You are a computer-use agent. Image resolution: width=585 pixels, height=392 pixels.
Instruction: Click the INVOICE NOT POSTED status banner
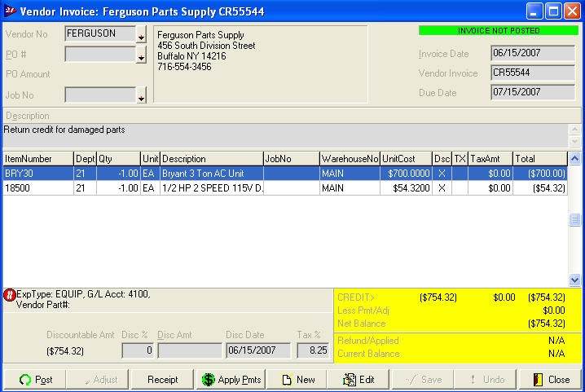[499, 31]
